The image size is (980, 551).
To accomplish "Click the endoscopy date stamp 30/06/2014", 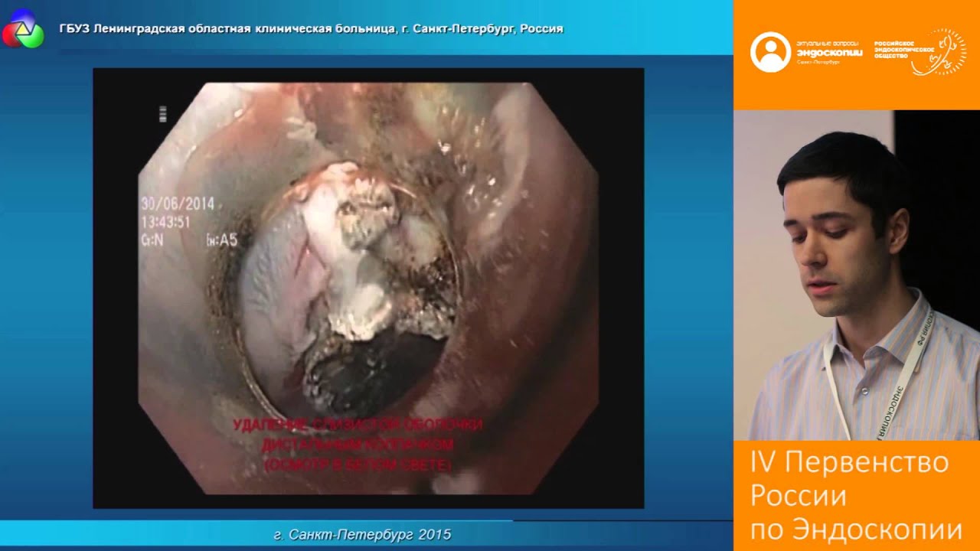I will 177,205.
